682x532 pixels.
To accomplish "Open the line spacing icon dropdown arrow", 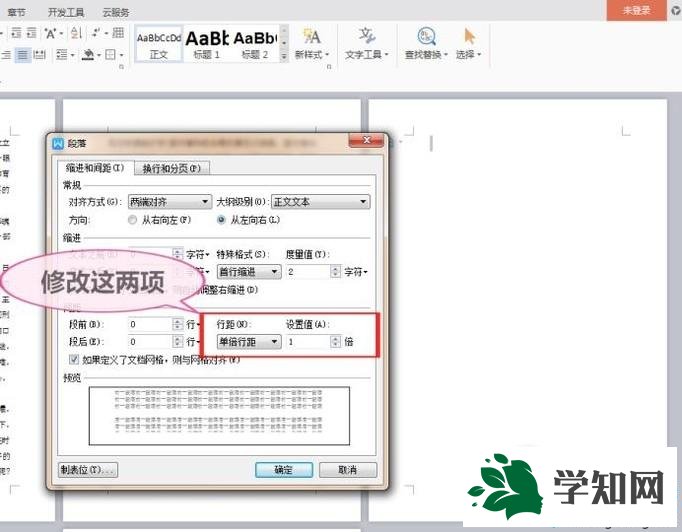I will (73, 55).
